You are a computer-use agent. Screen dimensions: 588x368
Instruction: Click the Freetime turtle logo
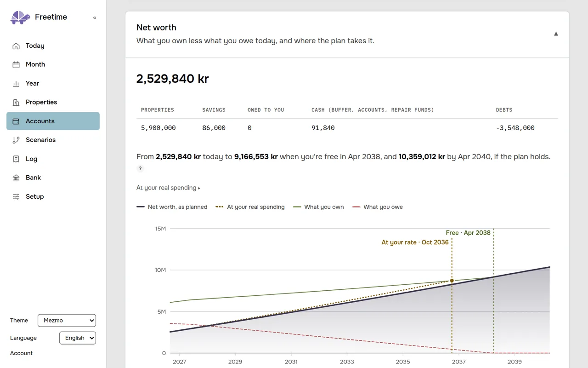20,17
